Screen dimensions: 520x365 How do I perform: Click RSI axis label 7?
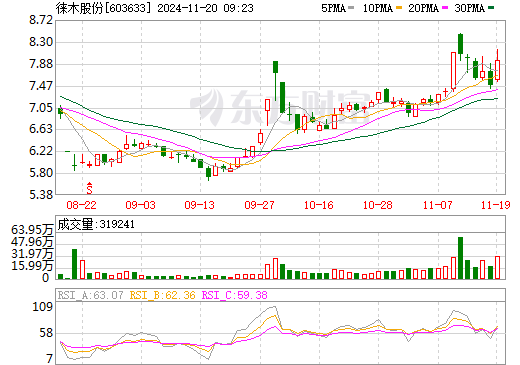[x=50, y=359]
